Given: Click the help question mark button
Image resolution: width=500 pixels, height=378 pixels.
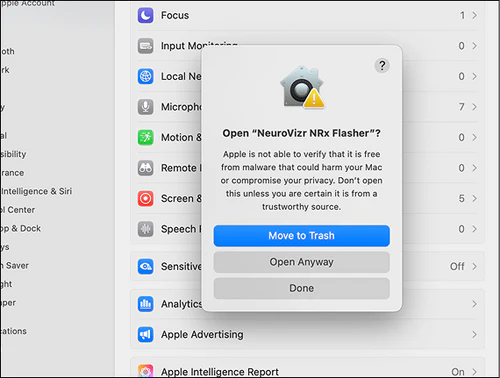Looking at the screenshot, I should point(382,66).
